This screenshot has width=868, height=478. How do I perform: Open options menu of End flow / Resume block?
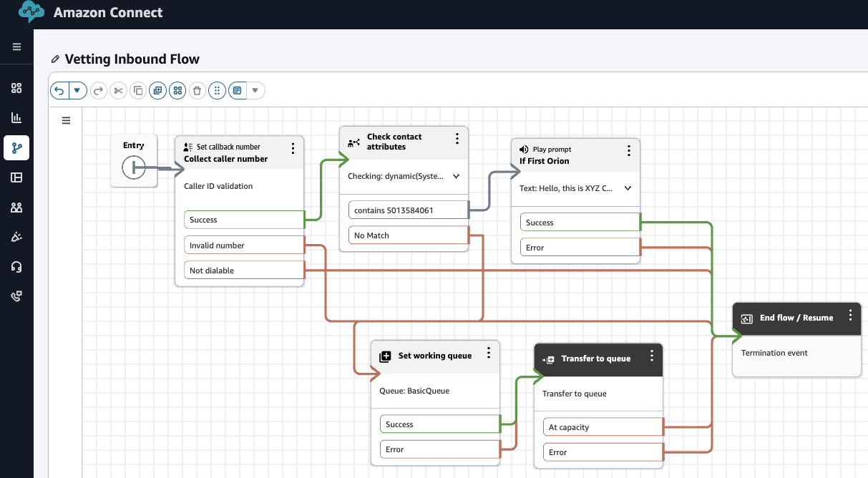(850, 315)
